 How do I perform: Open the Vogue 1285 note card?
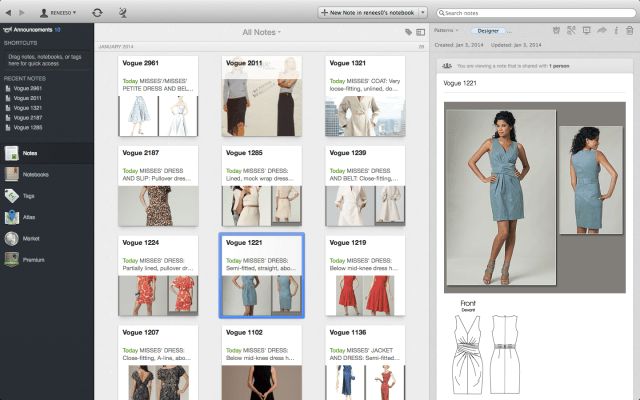pos(262,186)
